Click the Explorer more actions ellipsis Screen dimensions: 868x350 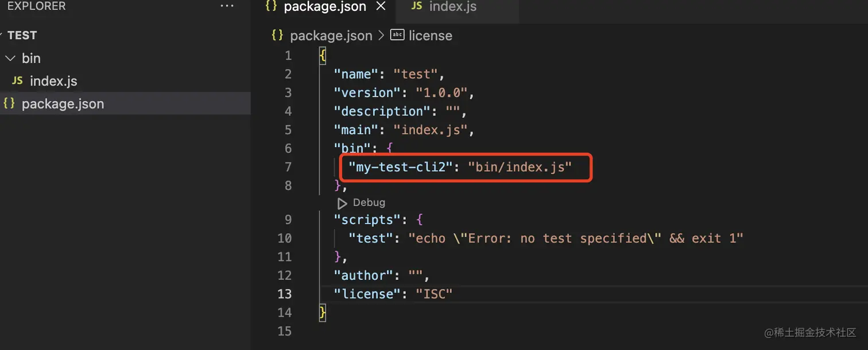coord(227,6)
